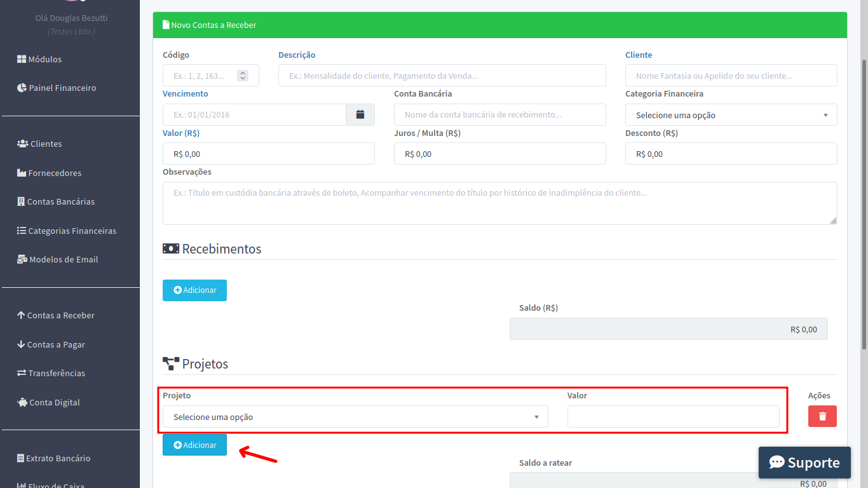Click the Modelos de Email icon
The height and width of the screenshot is (488, 868).
coord(22,259)
